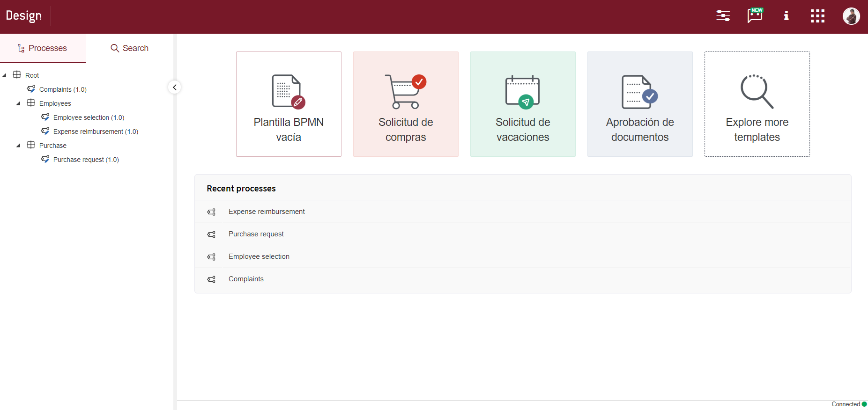868x410 pixels.
Task: Collapse the Employees folder arrow
Action: click(x=18, y=103)
